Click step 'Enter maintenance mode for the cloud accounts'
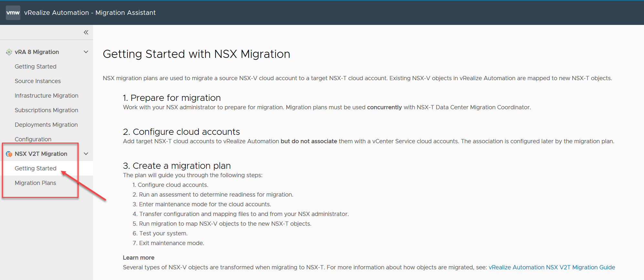 [x=202, y=204]
